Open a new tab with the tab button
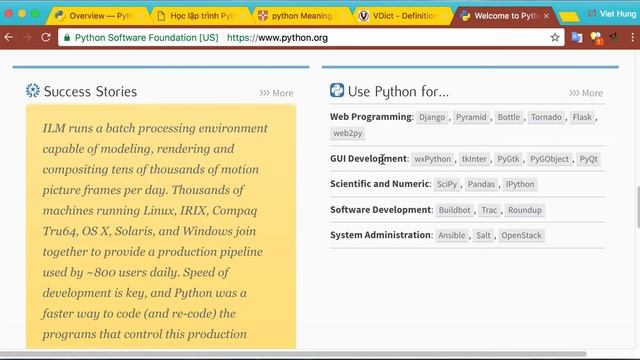Screen dimensions: 640x360 [x=569, y=17]
